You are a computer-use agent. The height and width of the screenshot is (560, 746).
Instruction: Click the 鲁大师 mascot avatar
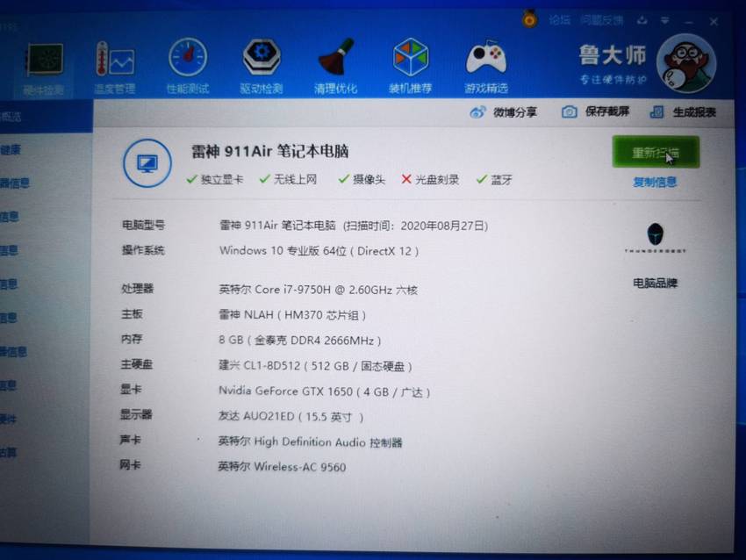686,63
